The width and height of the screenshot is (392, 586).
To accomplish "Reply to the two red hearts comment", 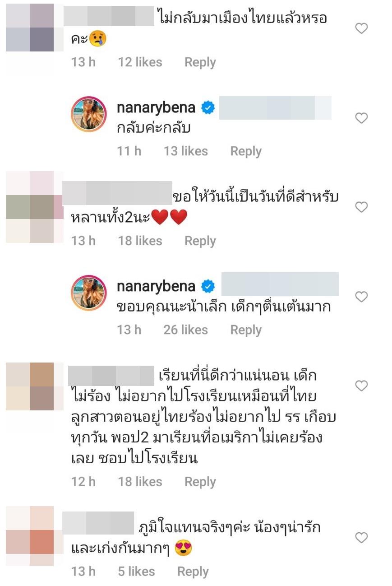I will tap(200, 241).
